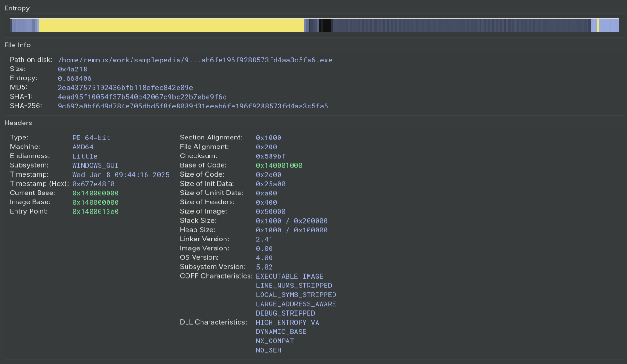
Task: Click the DYNAMIC_BASE DLL characteristic
Action: 281,332
